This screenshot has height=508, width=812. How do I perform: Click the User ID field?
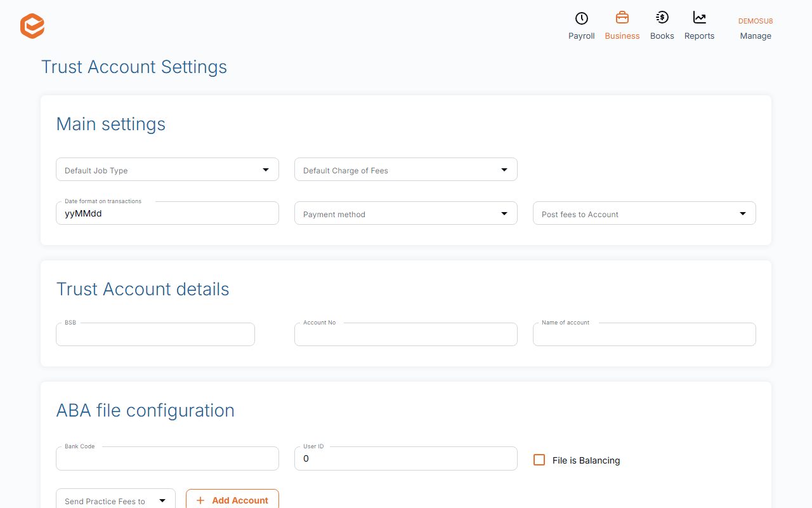(406, 458)
